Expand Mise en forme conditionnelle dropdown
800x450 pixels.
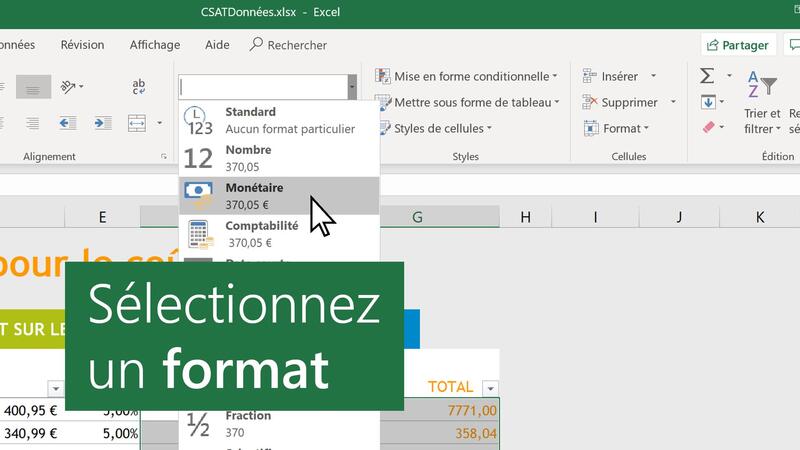point(466,76)
